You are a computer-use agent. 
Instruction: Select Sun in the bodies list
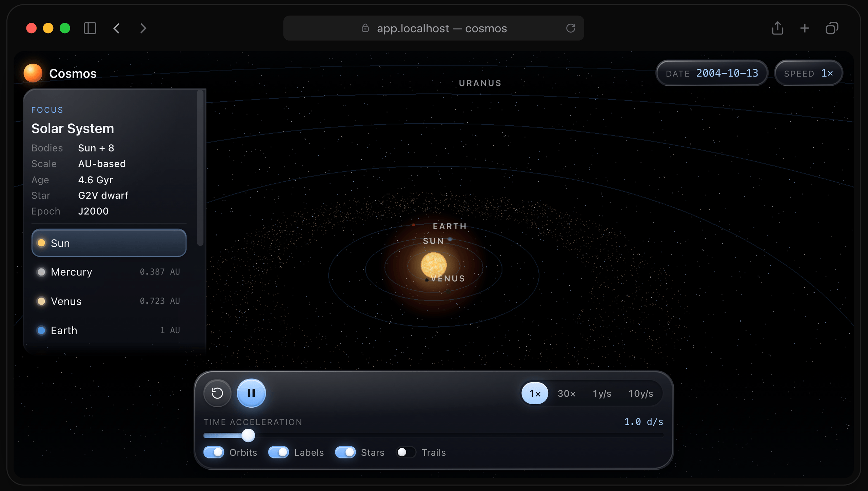(x=109, y=243)
